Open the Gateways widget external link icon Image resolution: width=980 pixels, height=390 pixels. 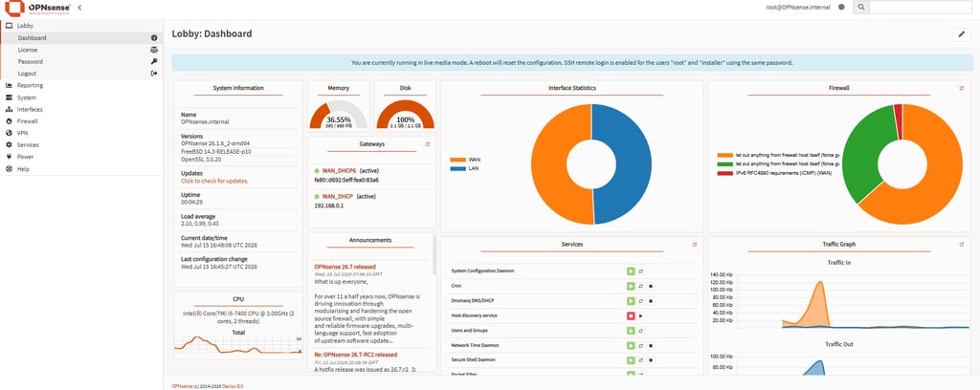[428, 144]
